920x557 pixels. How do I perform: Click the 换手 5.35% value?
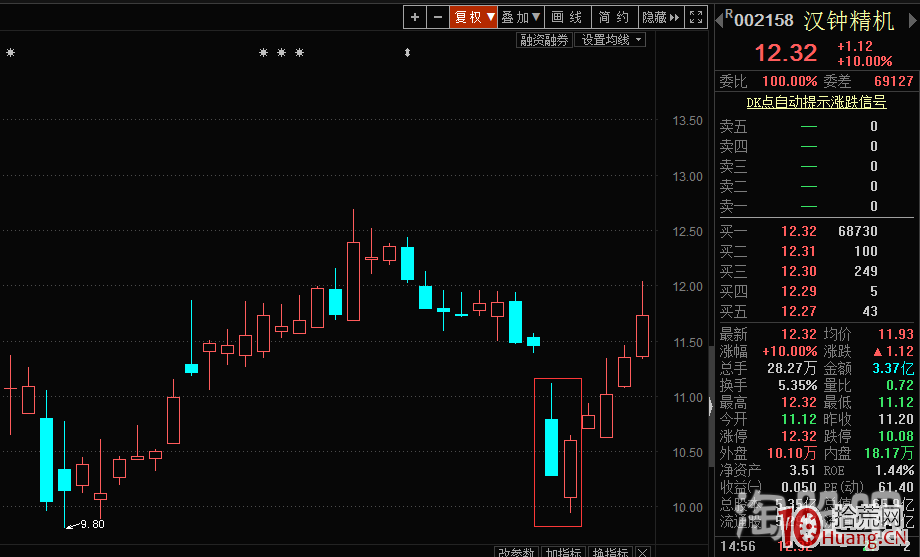tap(797, 385)
